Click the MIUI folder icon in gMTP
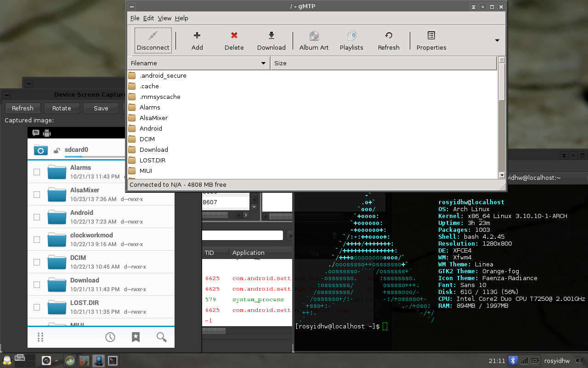The image size is (588, 368). coord(132,171)
